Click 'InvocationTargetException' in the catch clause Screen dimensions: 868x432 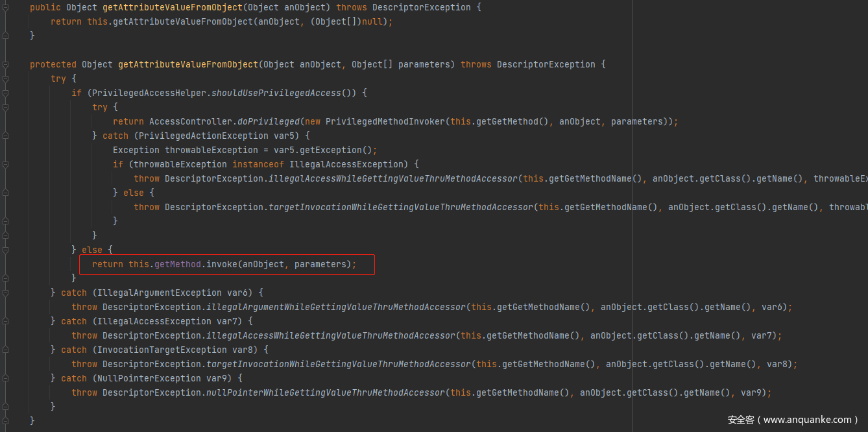[162, 350]
